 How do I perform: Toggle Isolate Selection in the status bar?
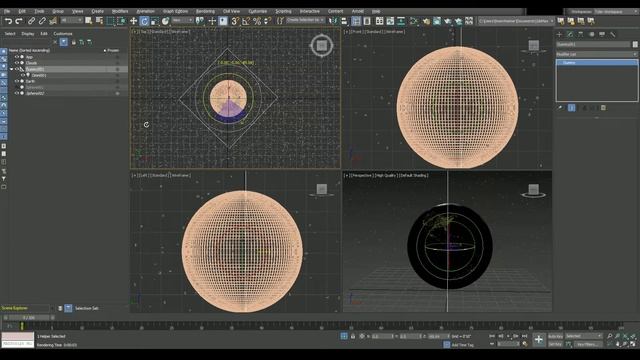pyautogui.click(x=344, y=336)
